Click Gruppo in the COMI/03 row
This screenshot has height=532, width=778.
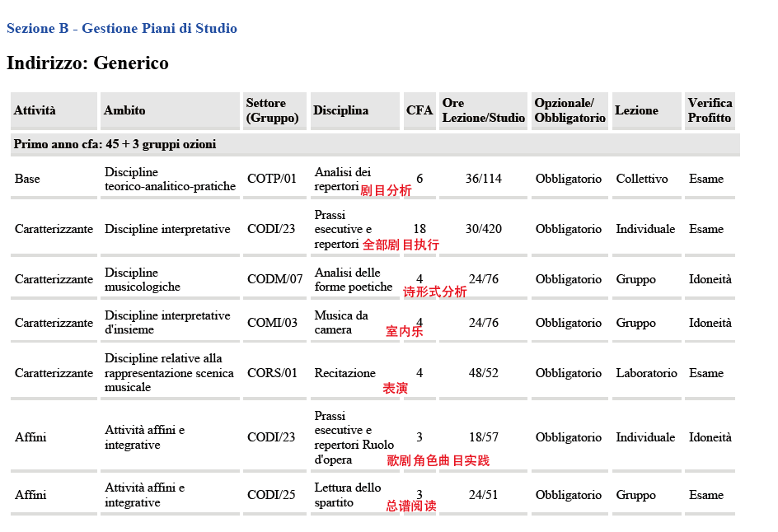[635, 323]
